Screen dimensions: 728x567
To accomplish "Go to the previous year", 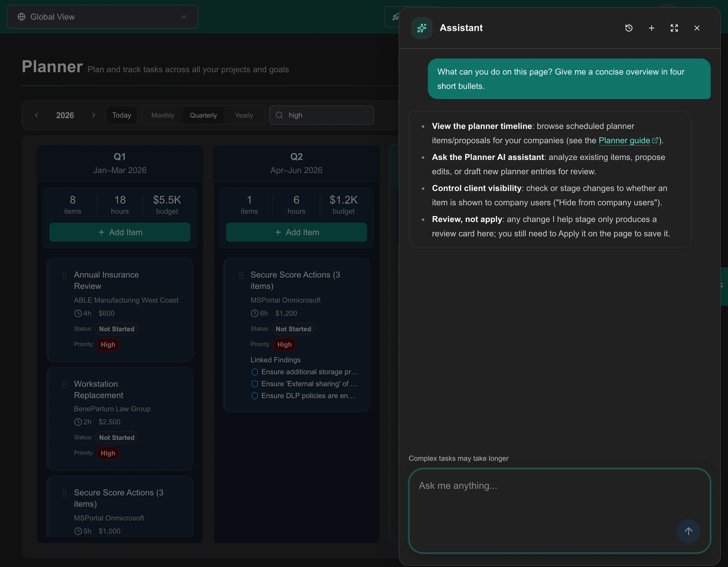I will point(36,115).
